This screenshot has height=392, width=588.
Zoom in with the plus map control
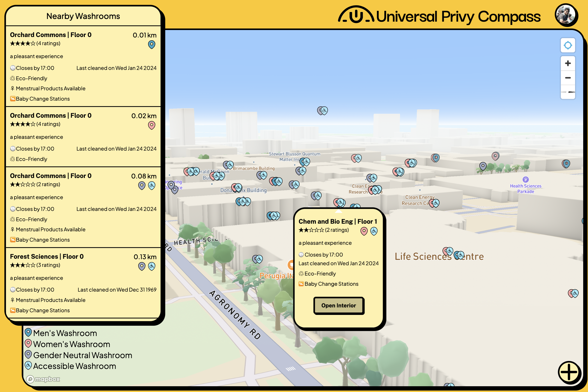tap(568, 63)
